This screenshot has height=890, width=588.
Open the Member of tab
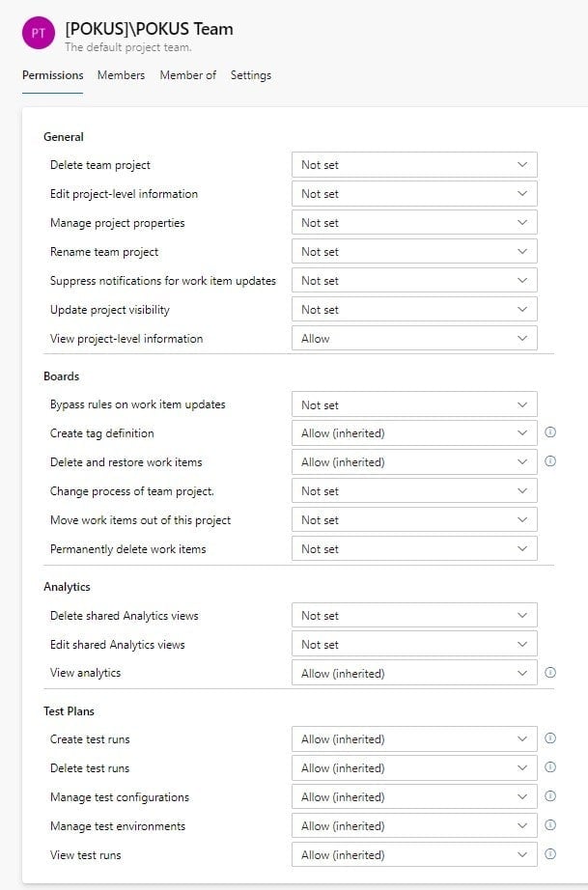pyautogui.click(x=187, y=75)
